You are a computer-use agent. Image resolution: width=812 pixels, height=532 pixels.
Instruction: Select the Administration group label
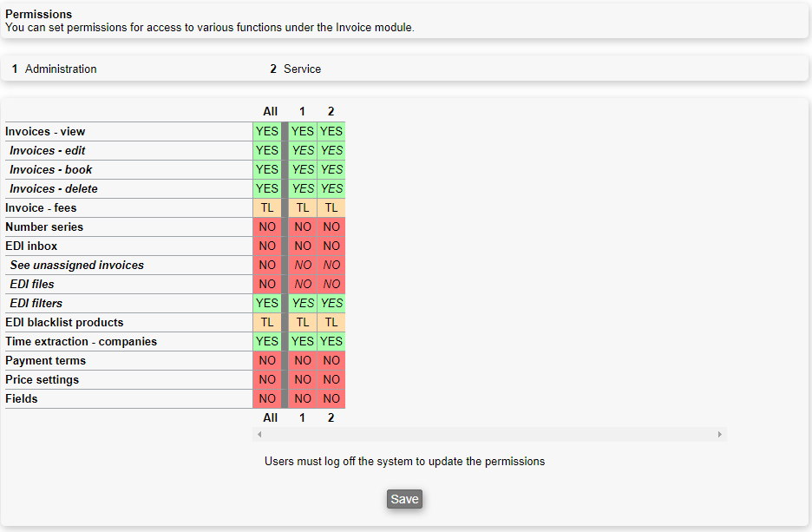(61, 69)
